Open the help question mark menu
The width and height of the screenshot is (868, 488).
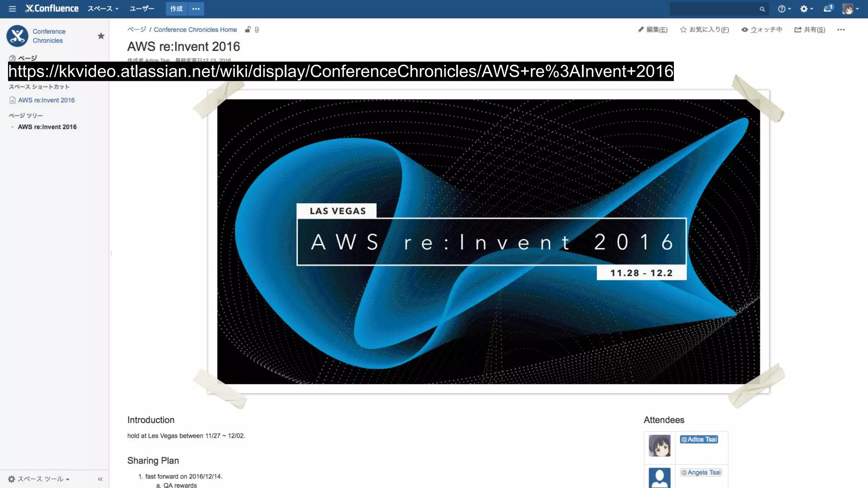coord(784,8)
